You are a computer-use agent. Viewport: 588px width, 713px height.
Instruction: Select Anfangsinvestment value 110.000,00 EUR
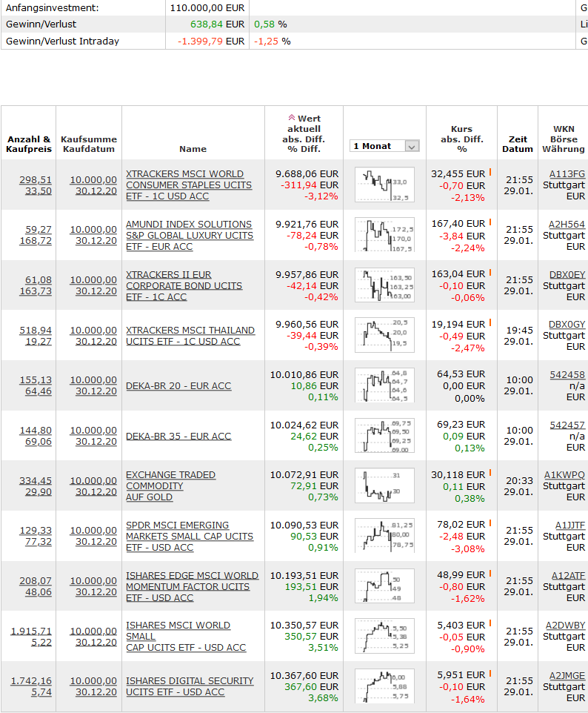207,8
